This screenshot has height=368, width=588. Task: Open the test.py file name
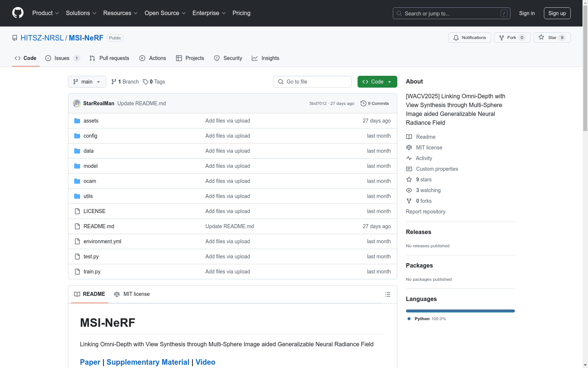coord(91,256)
